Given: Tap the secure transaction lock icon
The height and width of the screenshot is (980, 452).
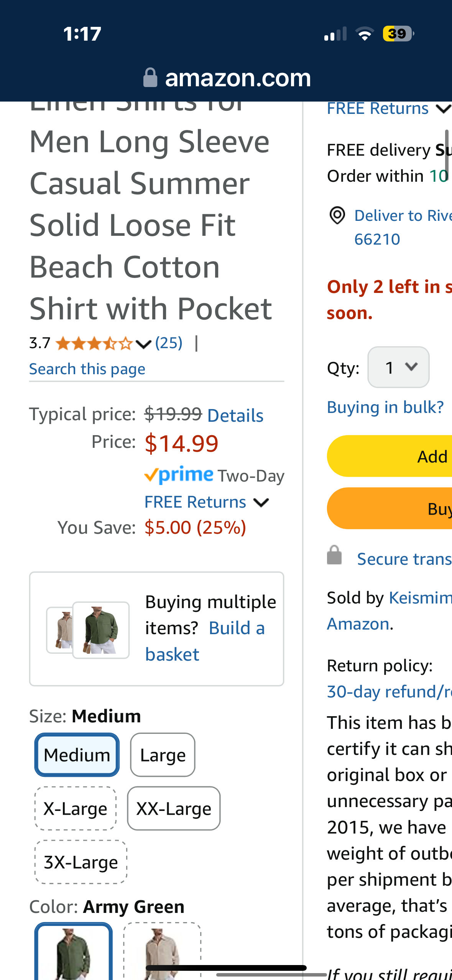Looking at the screenshot, I should (334, 556).
